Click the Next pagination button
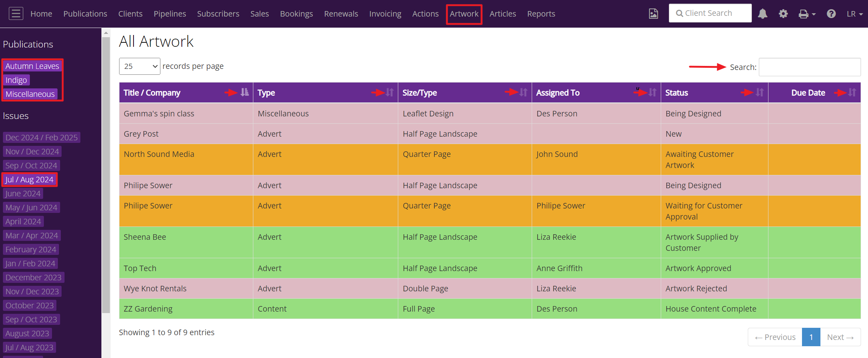This screenshot has width=868, height=358. pos(840,337)
